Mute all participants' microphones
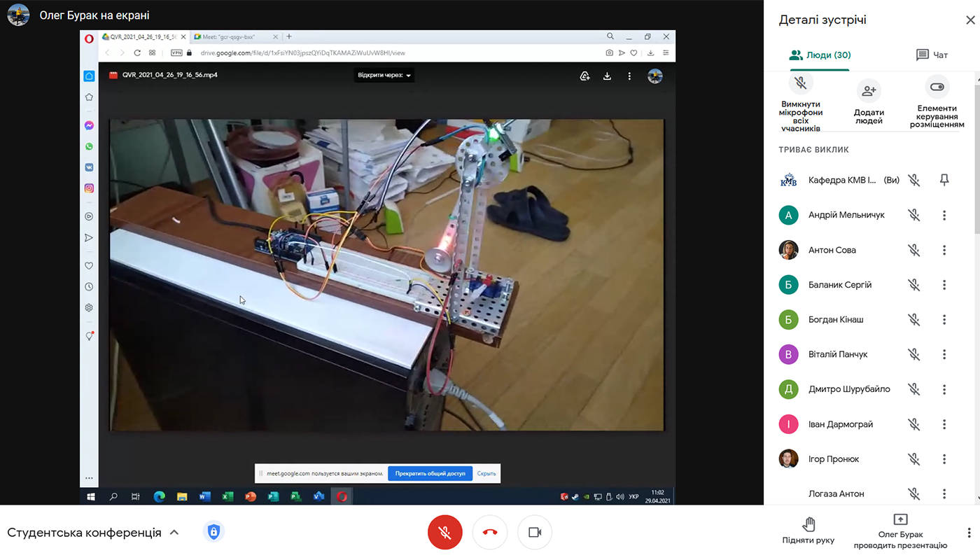 (801, 84)
